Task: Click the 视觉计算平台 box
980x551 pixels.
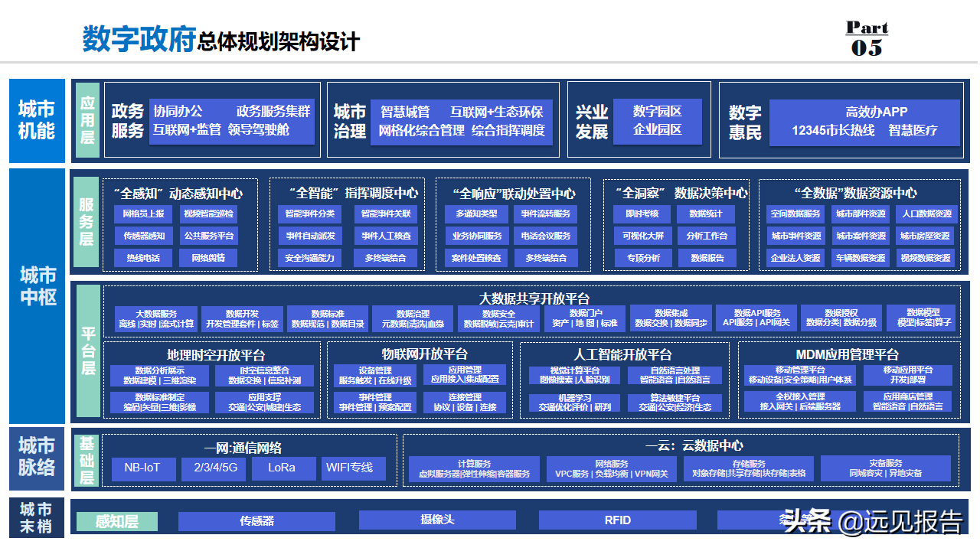Action: pyautogui.click(x=574, y=375)
